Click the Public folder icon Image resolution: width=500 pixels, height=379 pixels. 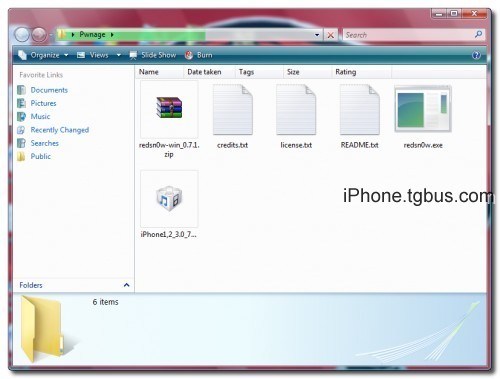(21, 157)
